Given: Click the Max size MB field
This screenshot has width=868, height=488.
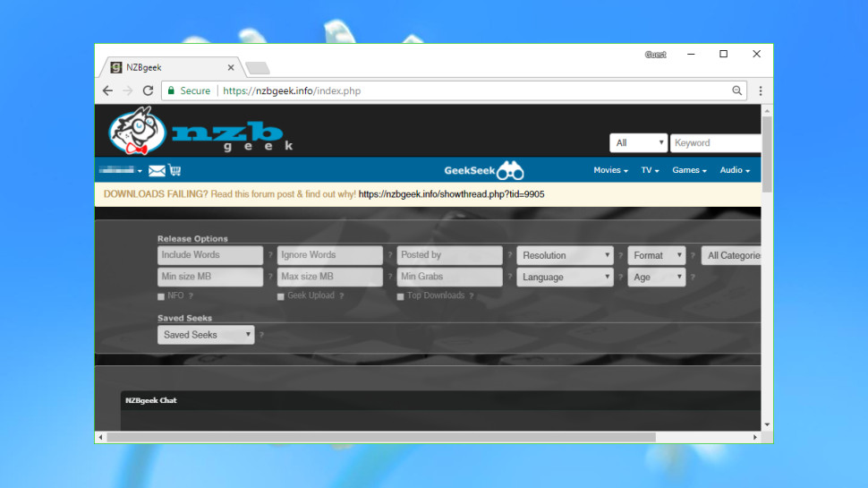Looking at the screenshot, I should (x=330, y=277).
